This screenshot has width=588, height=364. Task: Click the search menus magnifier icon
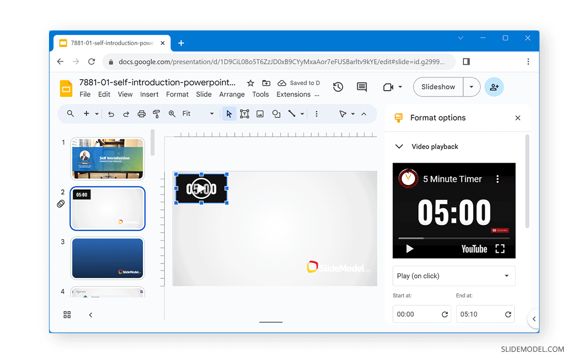click(71, 114)
